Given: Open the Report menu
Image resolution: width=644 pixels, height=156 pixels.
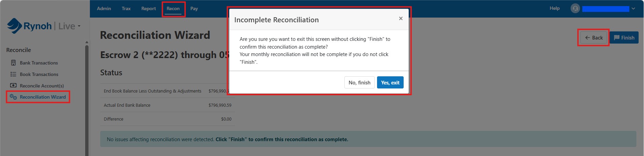Looking at the screenshot, I should 148,8.
